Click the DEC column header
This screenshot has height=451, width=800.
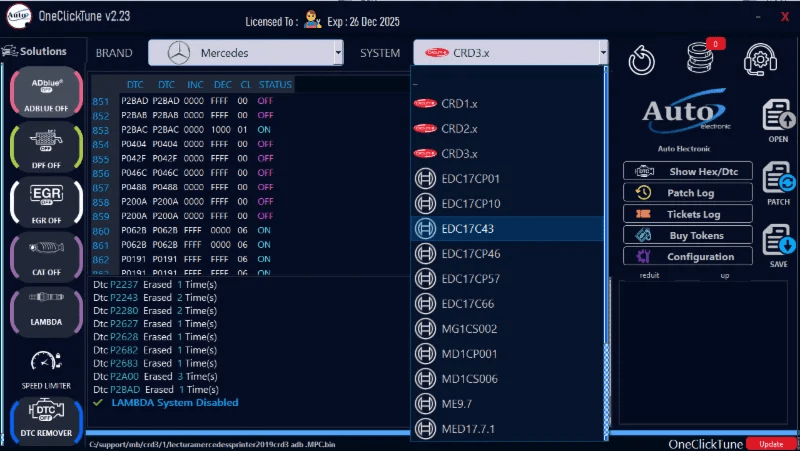222,84
